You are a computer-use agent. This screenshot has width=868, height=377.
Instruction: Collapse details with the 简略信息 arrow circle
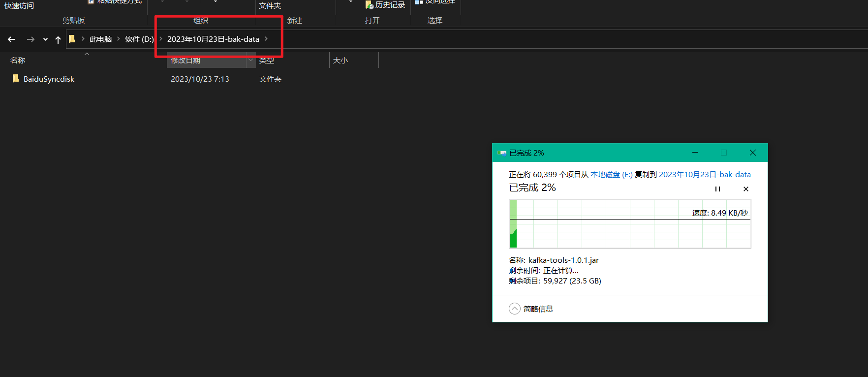[515, 309]
